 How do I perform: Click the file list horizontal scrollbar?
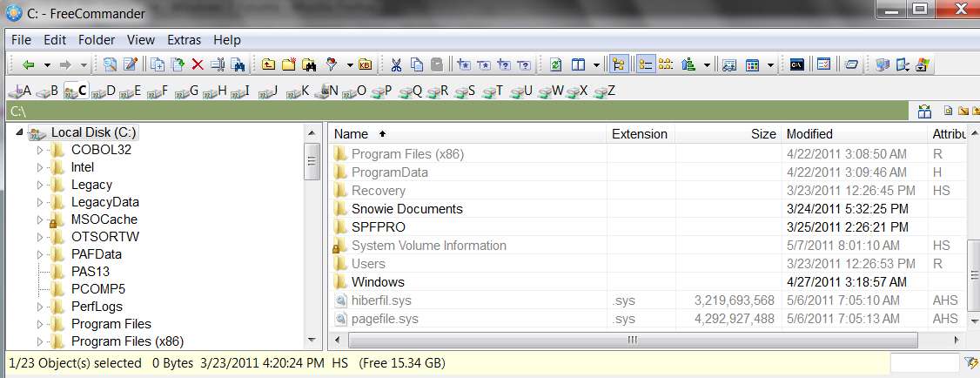(x=633, y=340)
